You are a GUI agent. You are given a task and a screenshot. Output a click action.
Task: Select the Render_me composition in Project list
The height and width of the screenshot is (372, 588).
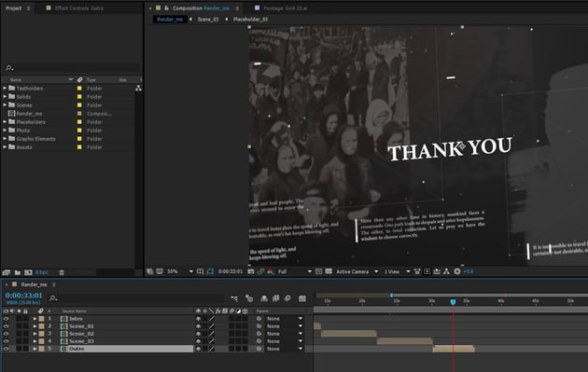29,114
